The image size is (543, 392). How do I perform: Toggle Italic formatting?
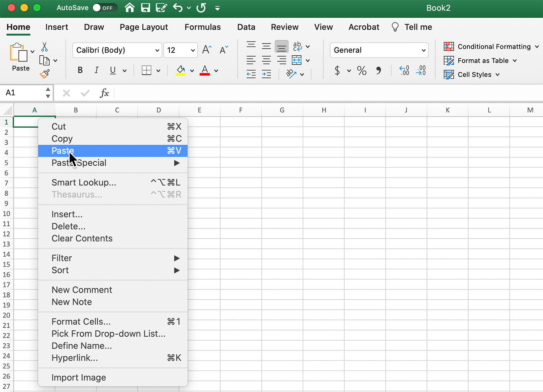pyautogui.click(x=96, y=71)
